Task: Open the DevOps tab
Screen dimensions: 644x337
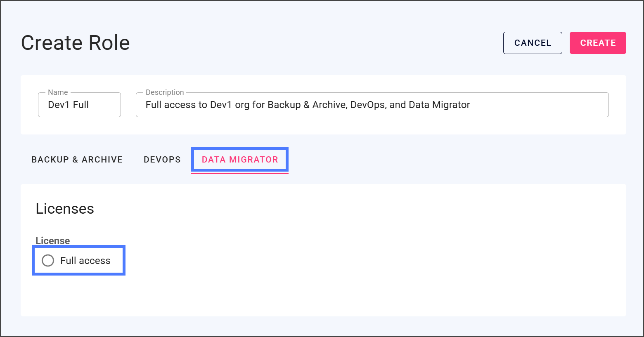Action: pyautogui.click(x=162, y=160)
